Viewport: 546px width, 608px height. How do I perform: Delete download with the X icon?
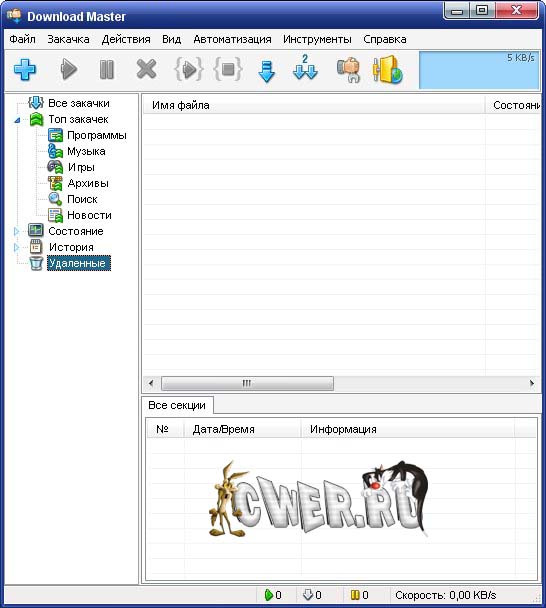146,69
